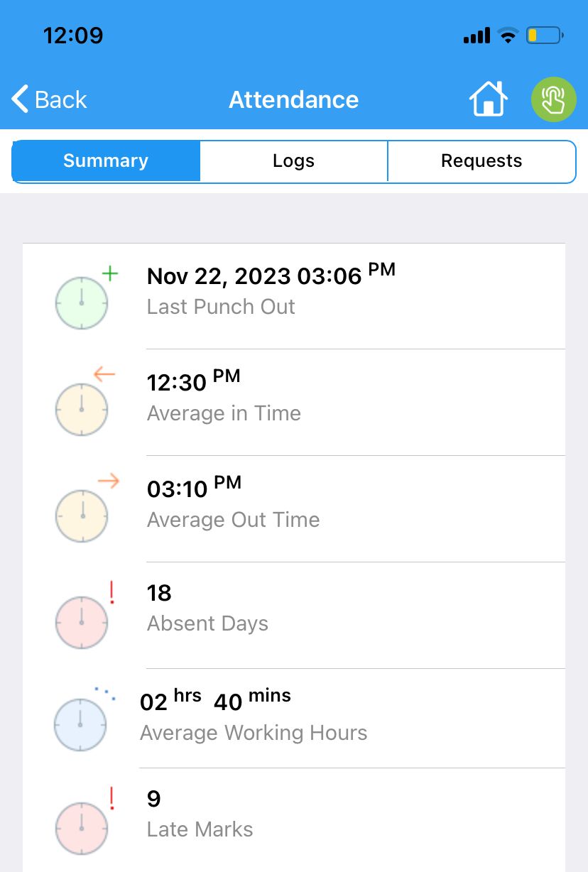Go back using the Back button

50,99
